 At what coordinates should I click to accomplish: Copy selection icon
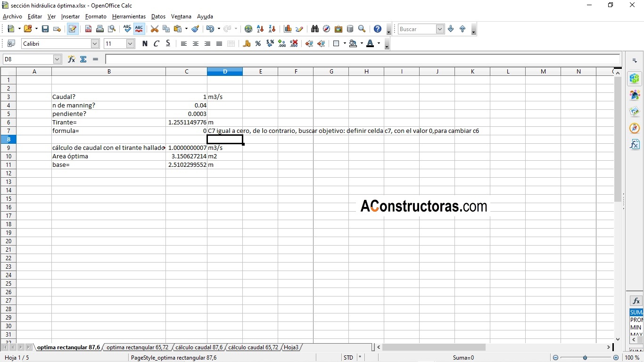tap(166, 29)
